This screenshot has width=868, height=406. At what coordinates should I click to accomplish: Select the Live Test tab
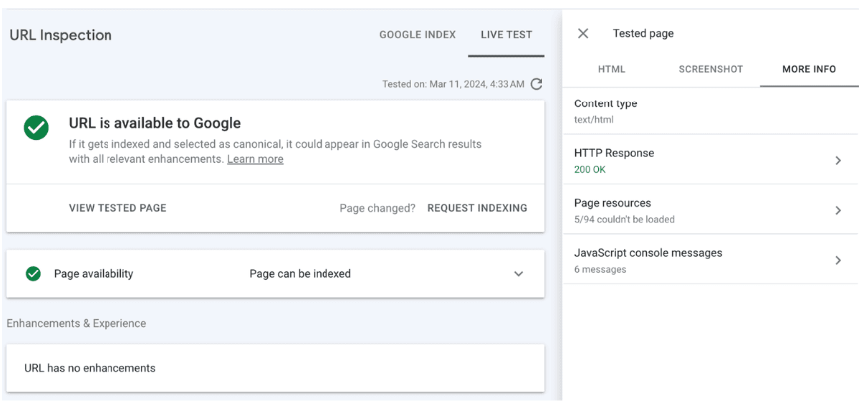point(506,34)
